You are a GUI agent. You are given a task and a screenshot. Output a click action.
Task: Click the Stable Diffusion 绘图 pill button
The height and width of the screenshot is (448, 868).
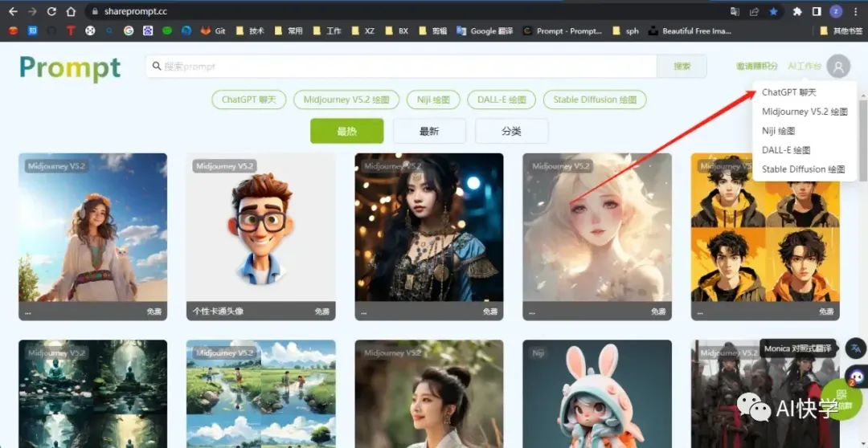tap(595, 100)
